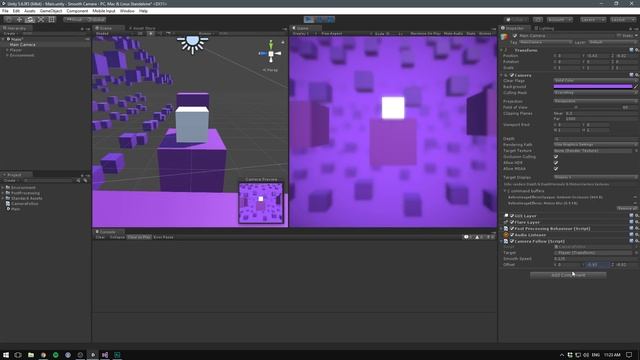Viewport: 640px width, 360px height.
Task: Disable the Audio Listener component
Action: (x=512, y=235)
